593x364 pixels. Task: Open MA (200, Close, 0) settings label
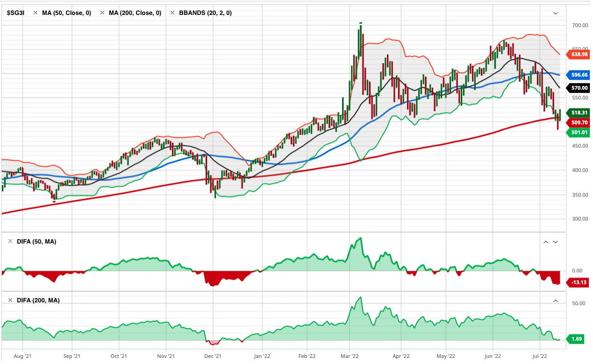(135, 13)
